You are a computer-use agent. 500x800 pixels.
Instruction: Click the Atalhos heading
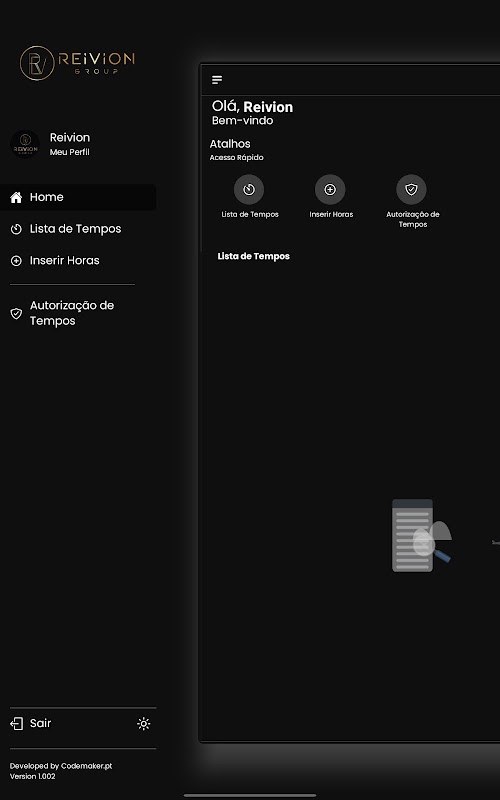tap(230, 144)
